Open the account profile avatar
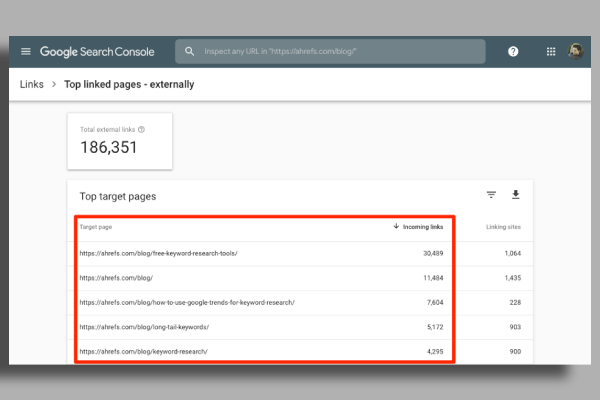Viewport: 600px width, 400px height. 575,51
